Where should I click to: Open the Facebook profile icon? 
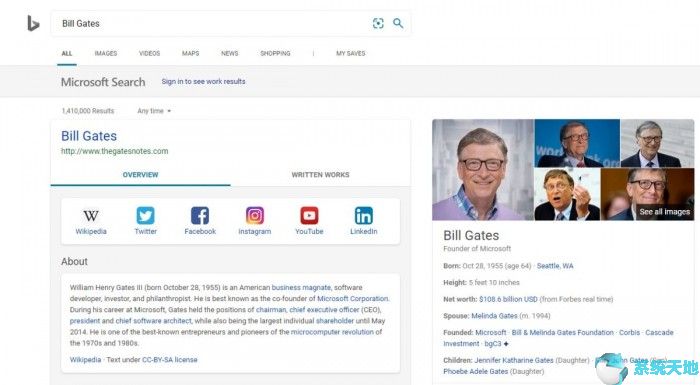pyautogui.click(x=200, y=215)
